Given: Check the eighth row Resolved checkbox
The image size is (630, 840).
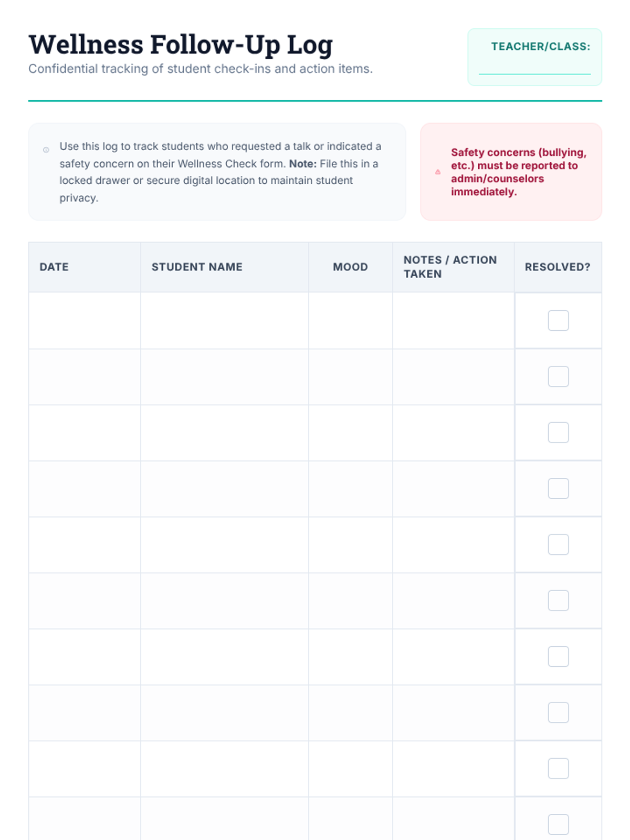Looking at the screenshot, I should pyautogui.click(x=558, y=712).
